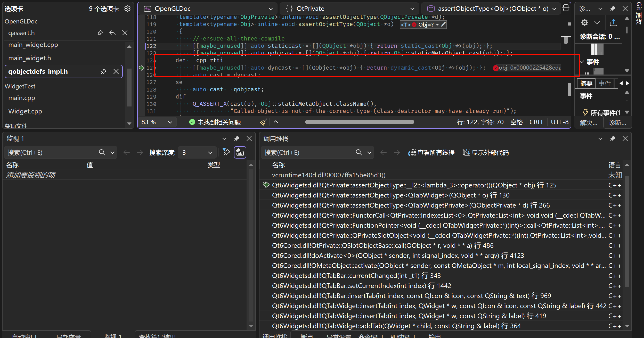Click the filter pin icon in Watch panel
Viewport: 644px width, 338px height.
[226, 152]
